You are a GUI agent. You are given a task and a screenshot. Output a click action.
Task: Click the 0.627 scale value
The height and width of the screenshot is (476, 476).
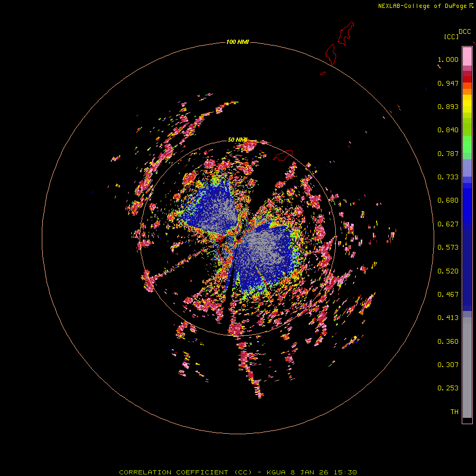tap(448, 224)
